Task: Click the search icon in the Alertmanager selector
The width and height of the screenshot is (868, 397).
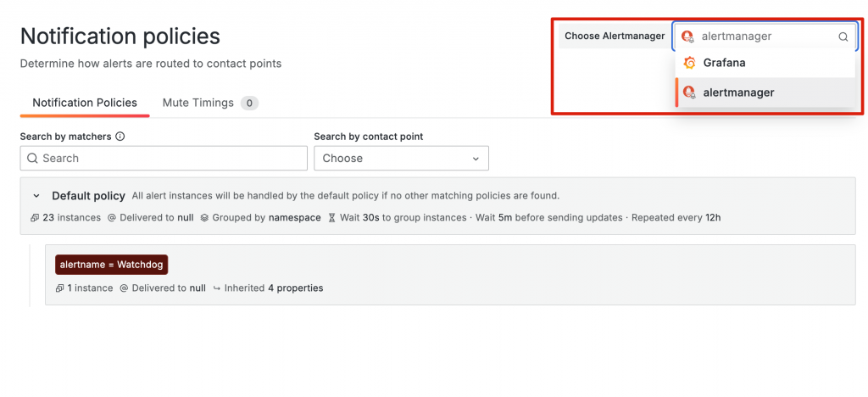Action: pos(843,37)
